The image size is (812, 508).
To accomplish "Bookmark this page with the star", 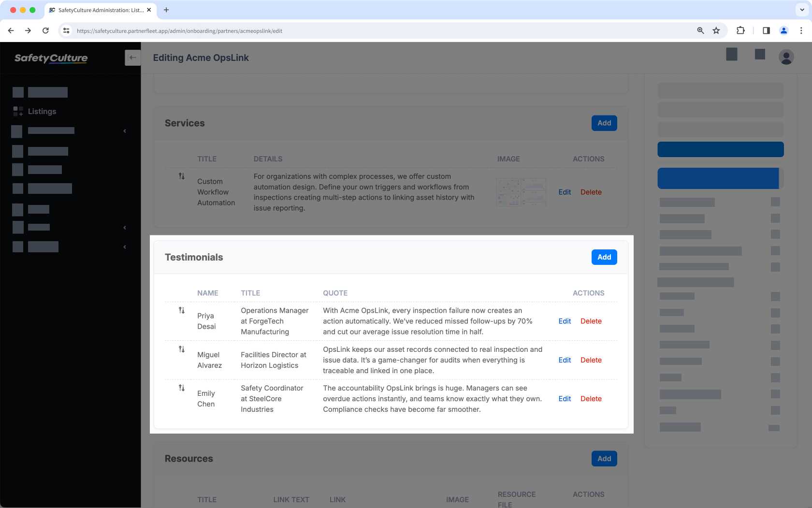I will (716, 30).
